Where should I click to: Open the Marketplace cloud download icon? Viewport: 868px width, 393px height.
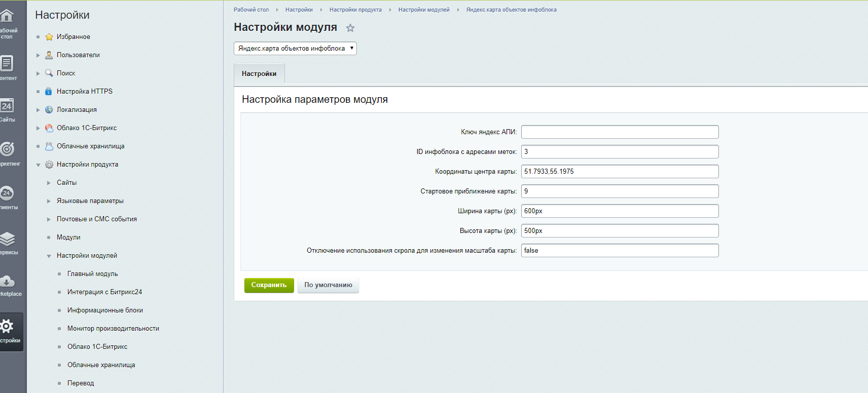tap(7, 281)
